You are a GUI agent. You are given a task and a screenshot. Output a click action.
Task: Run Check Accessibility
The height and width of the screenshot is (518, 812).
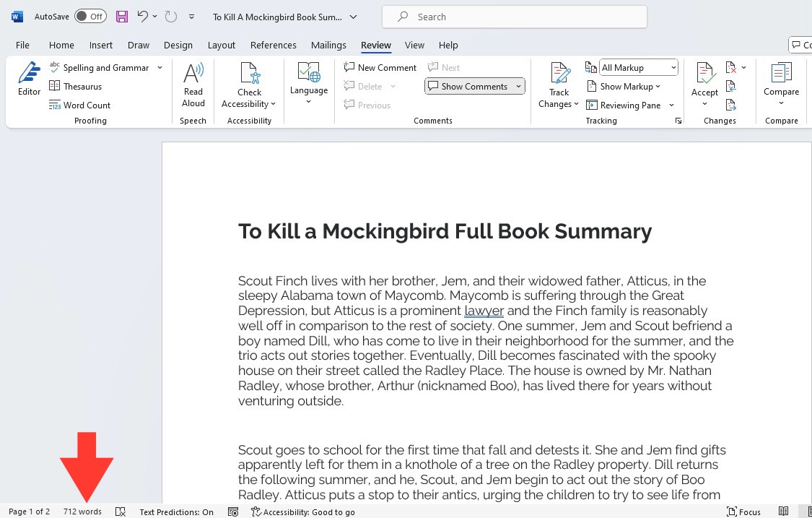pyautogui.click(x=249, y=85)
